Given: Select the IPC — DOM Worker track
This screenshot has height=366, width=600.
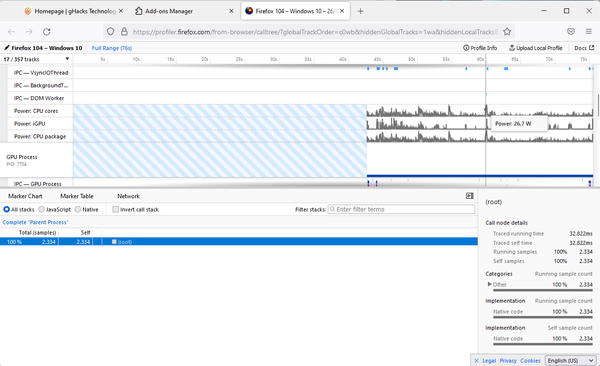Looking at the screenshot, I should [x=39, y=98].
